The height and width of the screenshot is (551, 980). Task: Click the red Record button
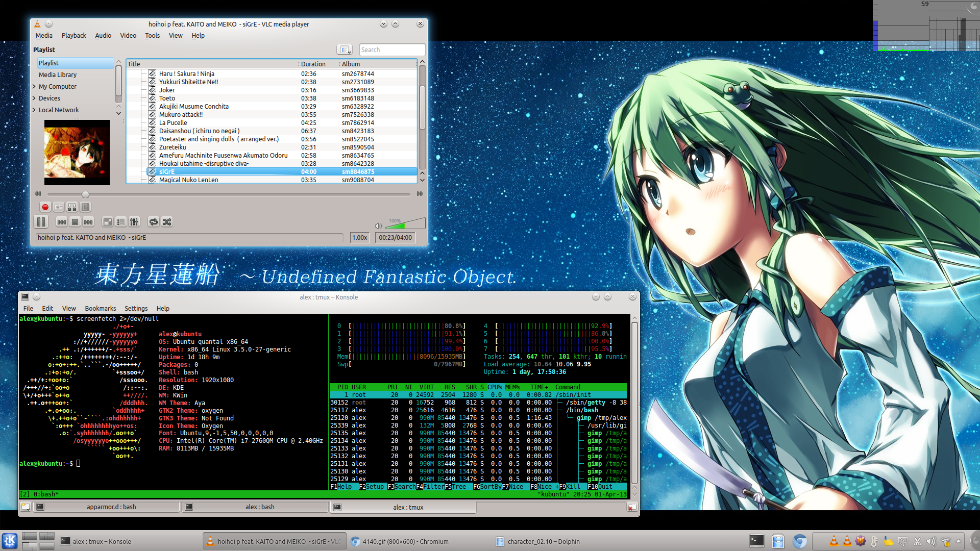(x=45, y=207)
